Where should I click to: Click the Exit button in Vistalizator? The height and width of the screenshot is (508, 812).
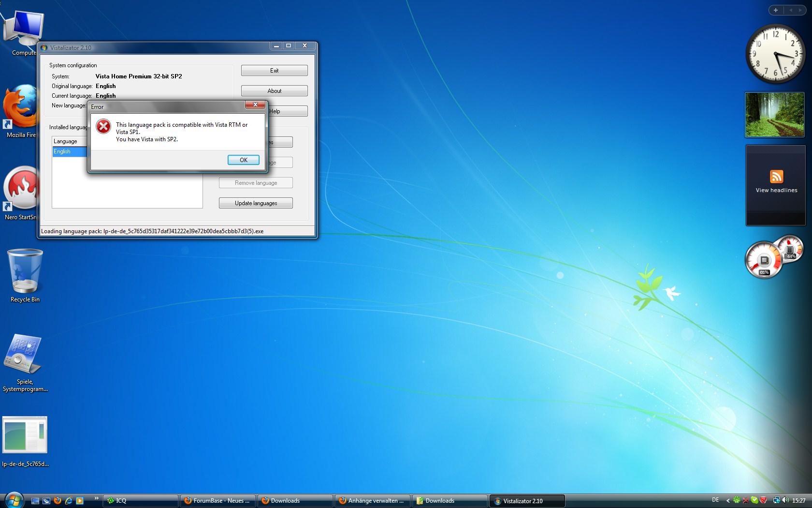click(274, 71)
